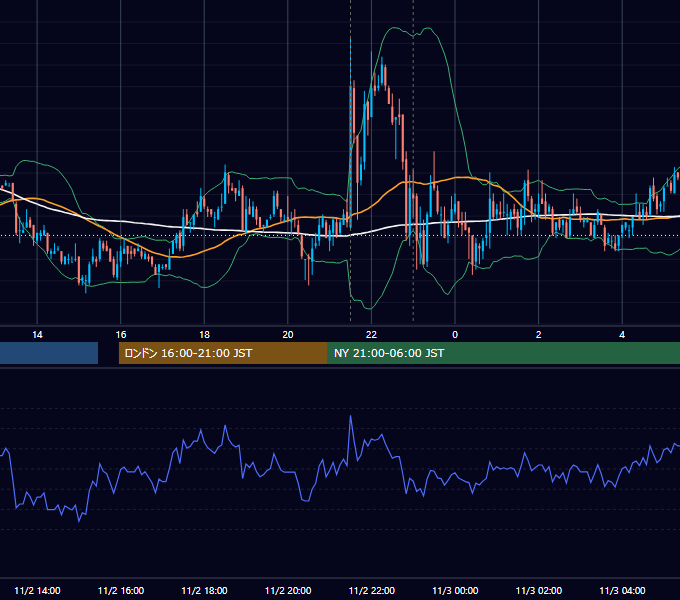Click the tallest spike on the blue oscillator line
This screenshot has height=600, width=680.
[350, 416]
